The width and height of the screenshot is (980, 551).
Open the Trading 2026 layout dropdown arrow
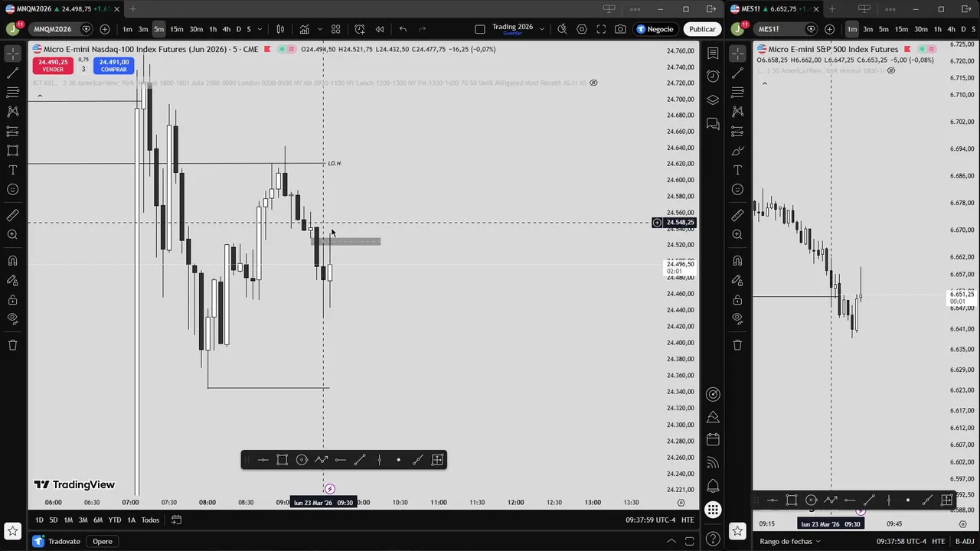[x=541, y=29]
